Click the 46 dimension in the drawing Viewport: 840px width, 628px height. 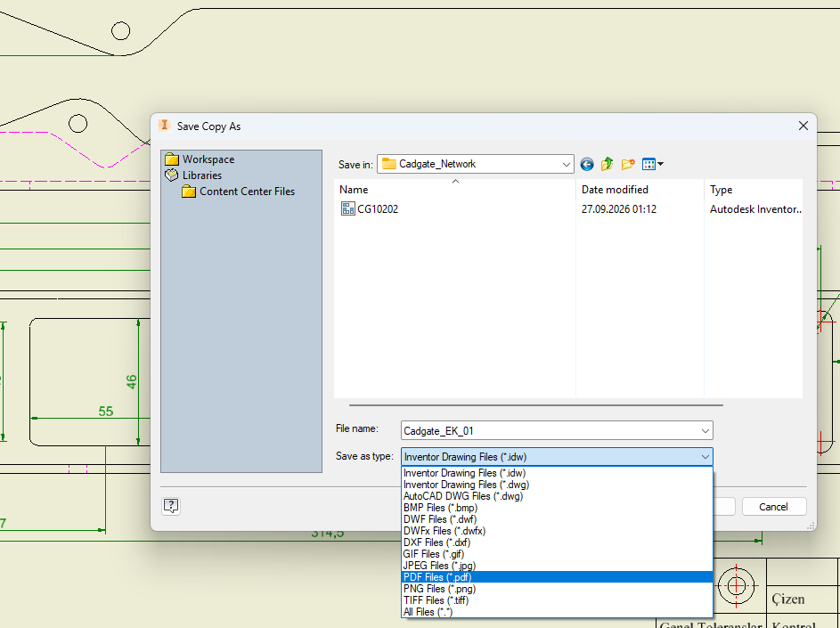(131, 381)
